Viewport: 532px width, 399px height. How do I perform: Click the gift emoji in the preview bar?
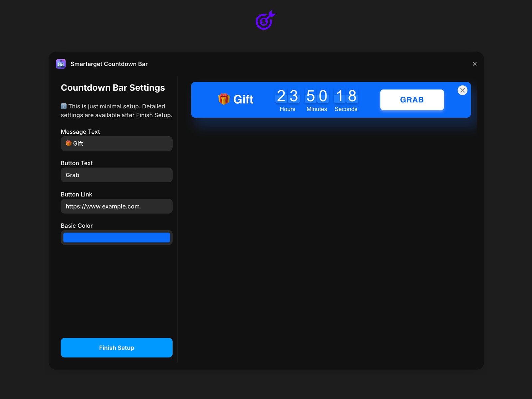[223, 99]
